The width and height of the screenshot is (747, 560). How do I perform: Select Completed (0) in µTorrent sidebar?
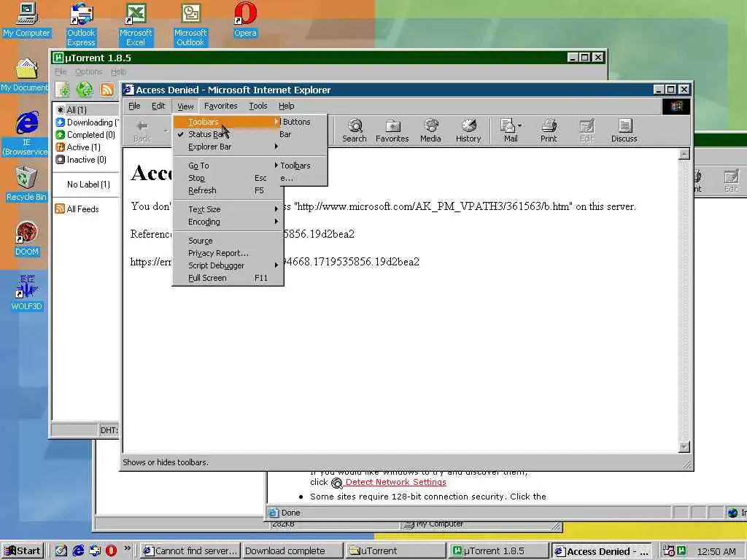(x=86, y=135)
